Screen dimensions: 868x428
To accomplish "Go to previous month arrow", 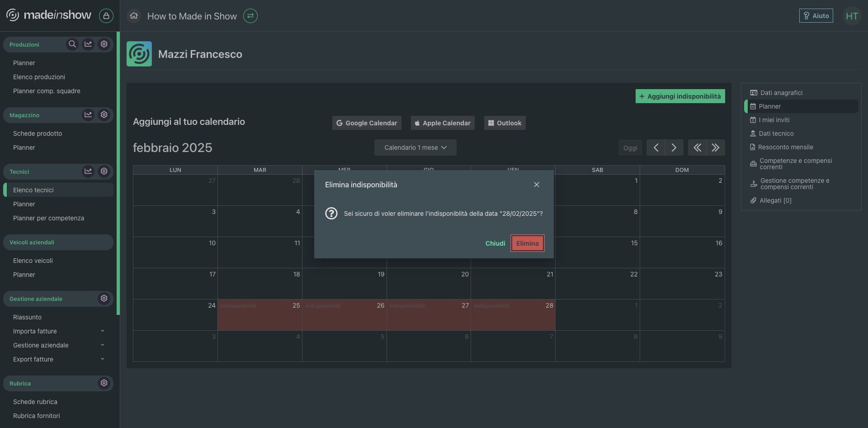I will [x=656, y=147].
